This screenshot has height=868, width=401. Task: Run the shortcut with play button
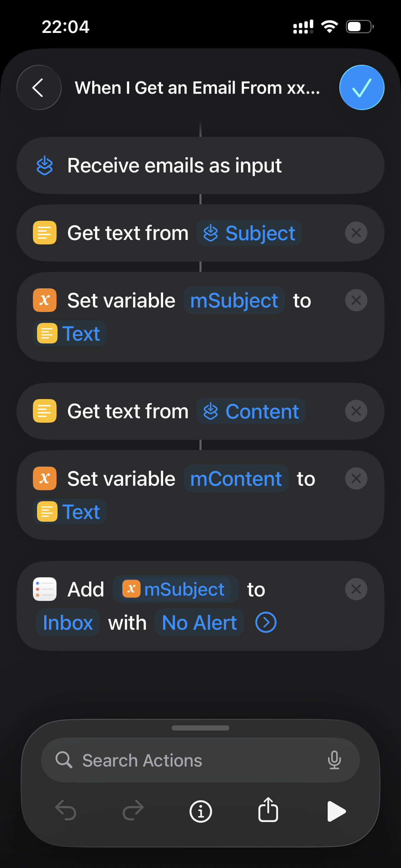point(336,811)
